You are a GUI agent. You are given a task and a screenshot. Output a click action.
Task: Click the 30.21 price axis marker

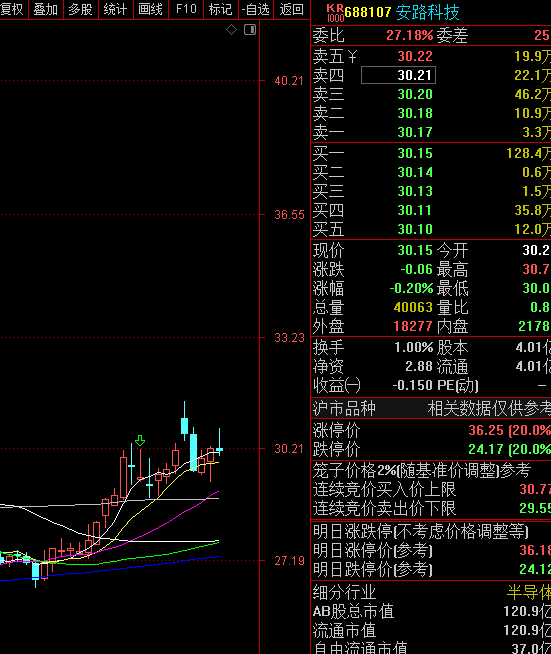click(289, 449)
